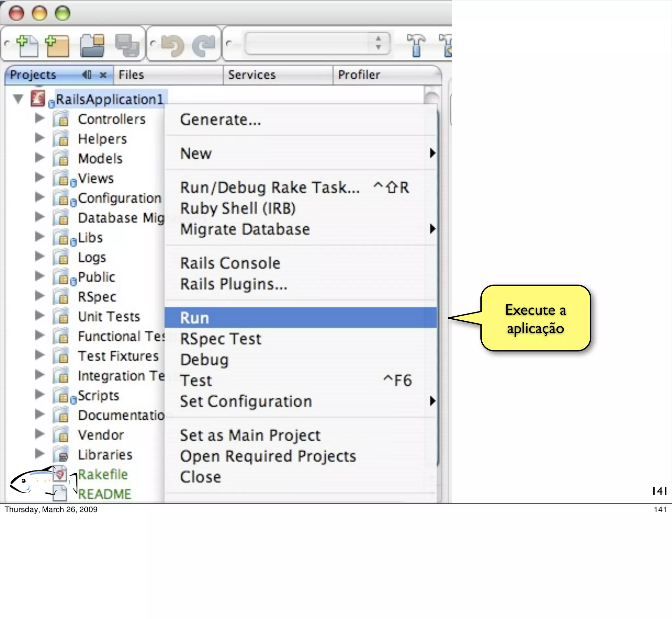Screen dimensions: 672x619
Task: Collapse the RailsApplication1 project tree
Action: [x=18, y=98]
